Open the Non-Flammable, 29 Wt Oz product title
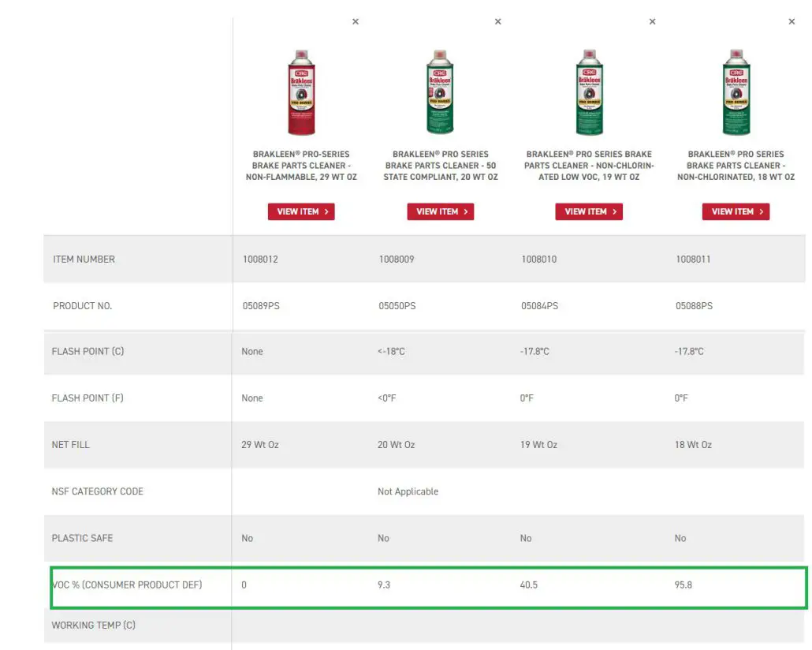The image size is (812, 650). 301,166
